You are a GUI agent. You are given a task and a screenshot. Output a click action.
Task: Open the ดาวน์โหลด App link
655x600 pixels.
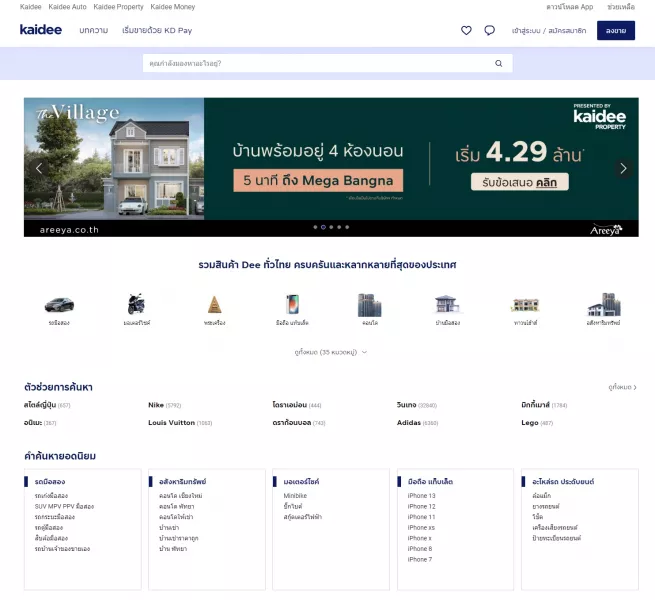click(569, 7)
